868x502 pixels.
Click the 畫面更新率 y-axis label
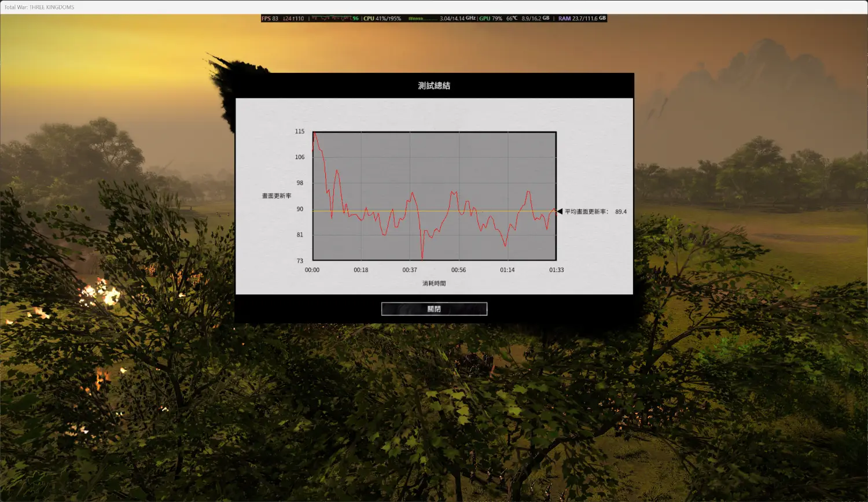pos(277,196)
